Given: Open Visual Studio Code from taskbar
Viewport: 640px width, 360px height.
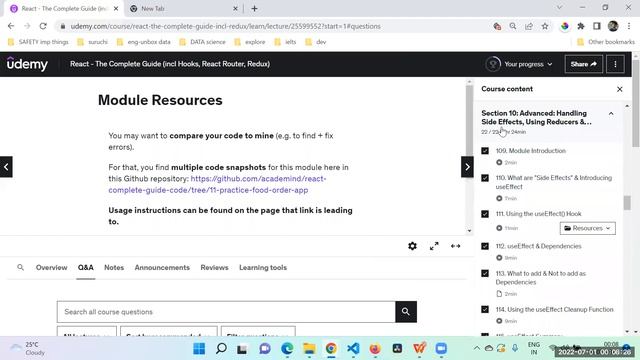Looking at the screenshot, I should [x=353, y=349].
